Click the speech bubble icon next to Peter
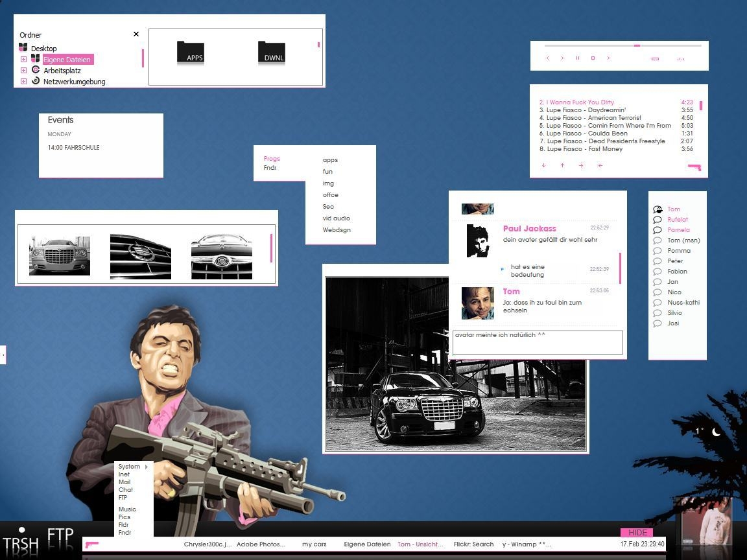The height and width of the screenshot is (560, 747). coord(658,261)
